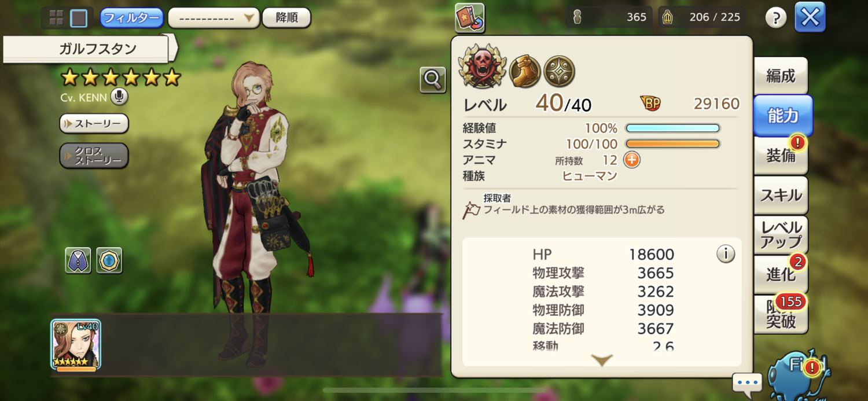
Task: Switch to the スキル tab
Action: click(x=781, y=195)
